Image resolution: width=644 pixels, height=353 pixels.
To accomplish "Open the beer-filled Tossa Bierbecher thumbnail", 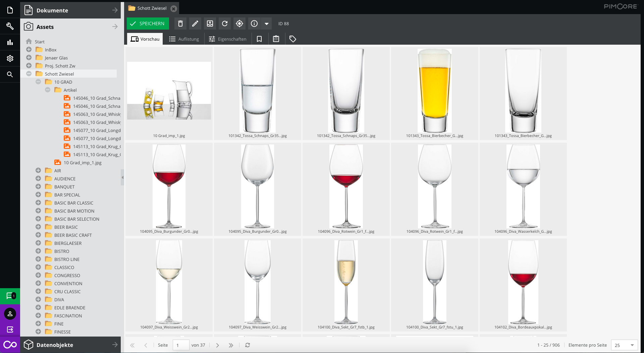I will 435,94.
